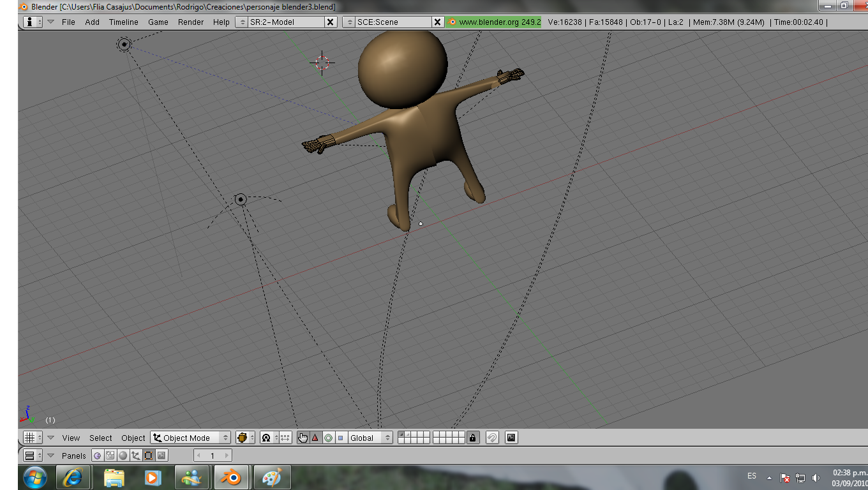Select the rotate manipulator ring icon
The width and height of the screenshot is (868, 490).
(328, 438)
